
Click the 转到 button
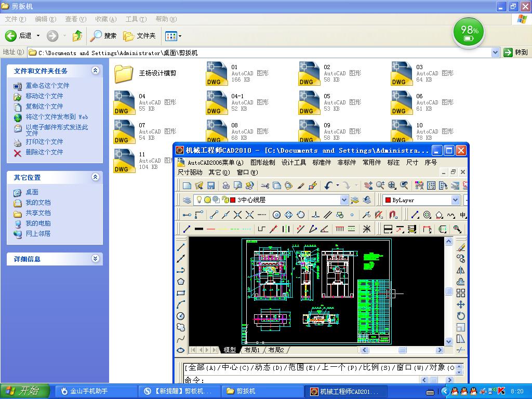[516, 52]
